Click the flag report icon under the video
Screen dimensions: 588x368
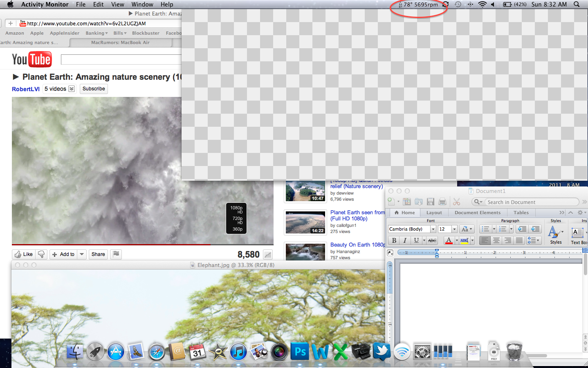coord(116,254)
